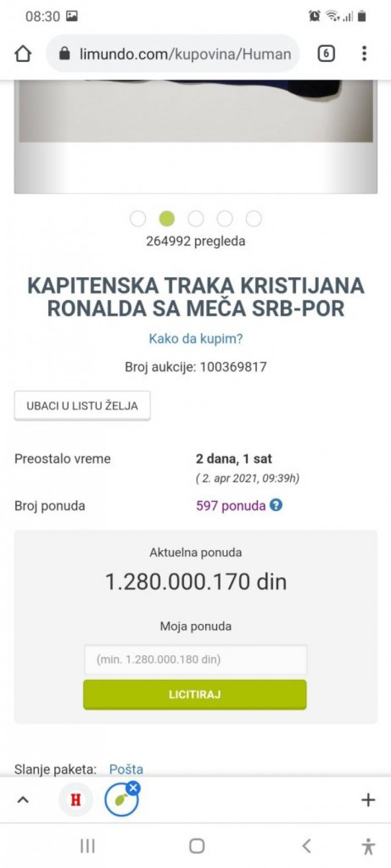This screenshot has width=391, height=868.
Task: Select the first image carousel dot
Action: pyautogui.click(x=138, y=219)
